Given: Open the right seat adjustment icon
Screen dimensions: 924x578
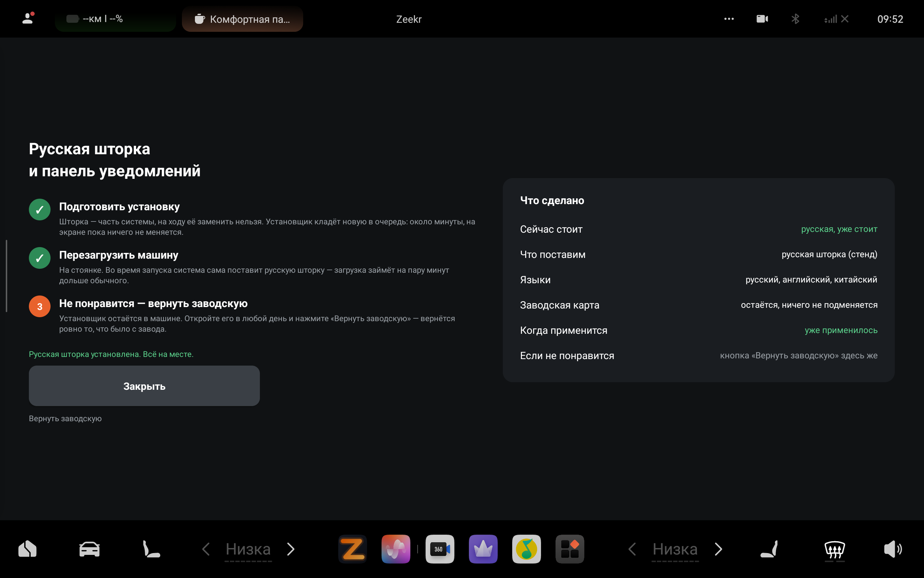Looking at the screenshot, I should [x=769, y=549].
